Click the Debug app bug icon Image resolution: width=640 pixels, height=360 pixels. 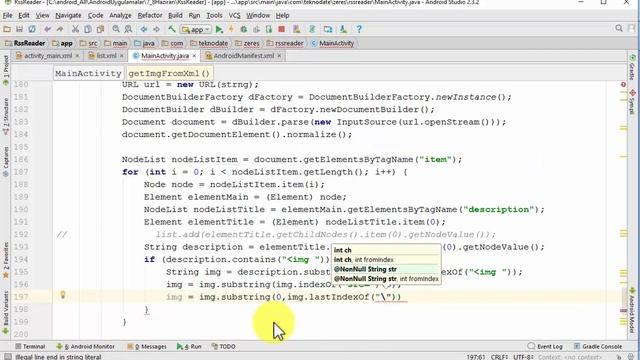pos(244,29)
